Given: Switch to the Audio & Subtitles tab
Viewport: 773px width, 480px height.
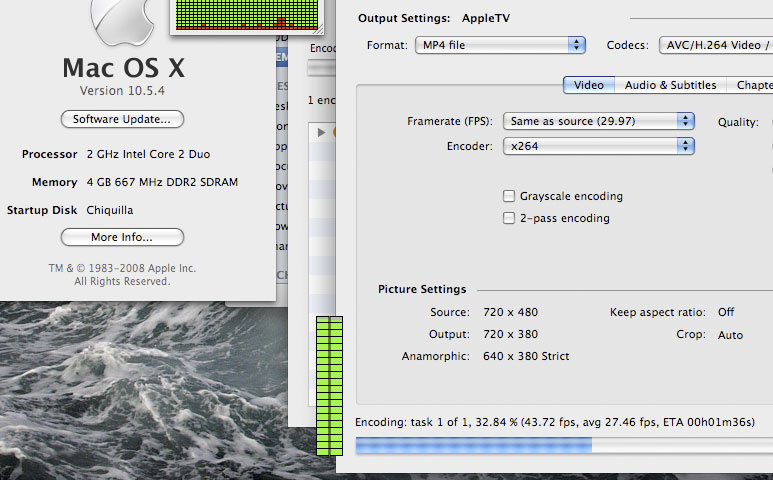Looking at the screenshot, I should tap(670, 85).
